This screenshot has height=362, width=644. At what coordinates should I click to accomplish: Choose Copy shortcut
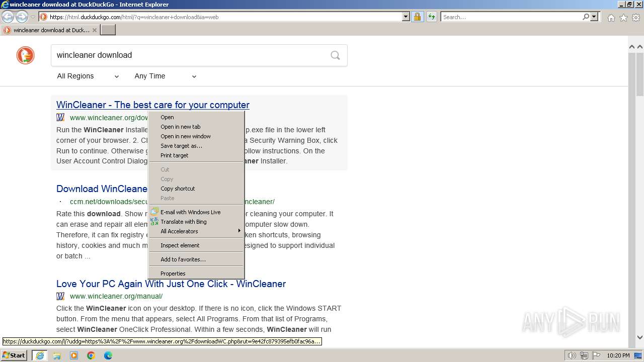point(196,189)
